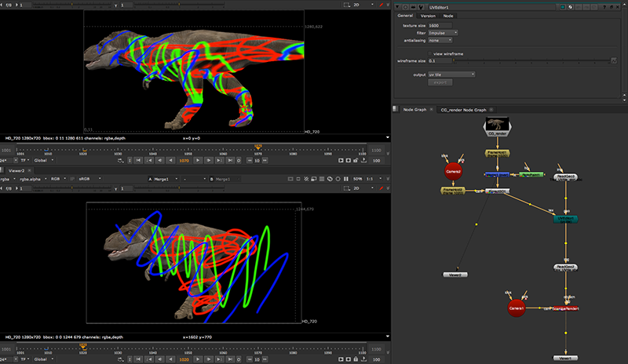Open the filter Impulse dropdown
The image size is (628, 364).
click(x=444, y=32)
